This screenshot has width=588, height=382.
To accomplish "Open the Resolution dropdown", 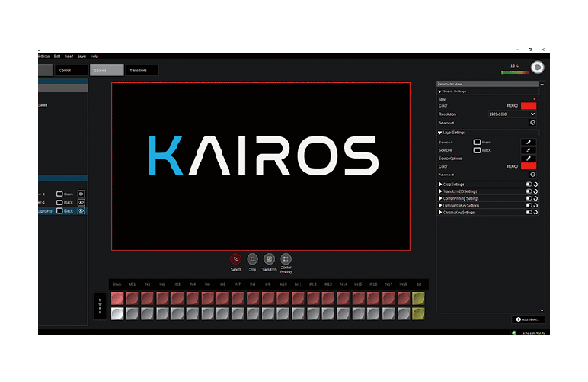I will tap(532, 114).
